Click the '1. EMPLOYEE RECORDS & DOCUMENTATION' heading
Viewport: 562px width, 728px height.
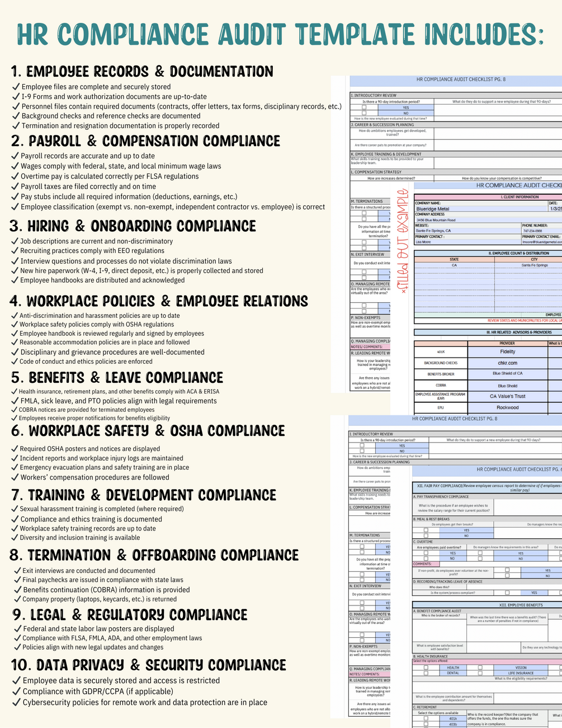point(142,72)
